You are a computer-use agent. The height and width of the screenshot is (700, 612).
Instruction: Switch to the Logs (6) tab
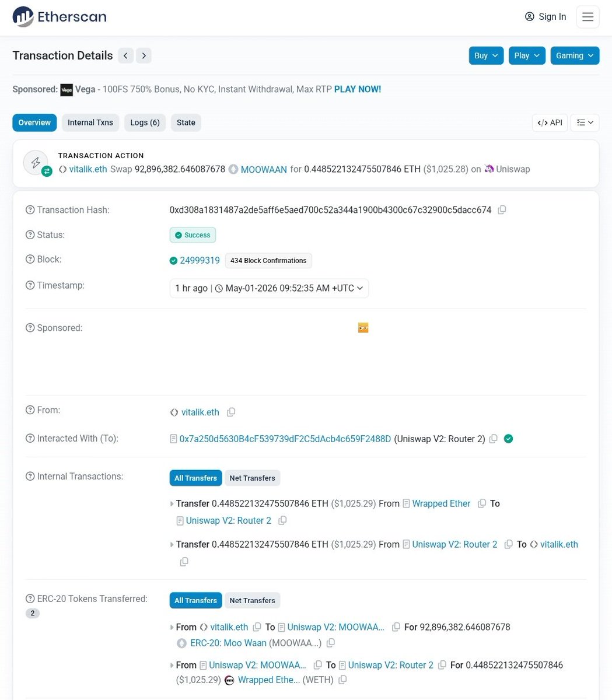[145, 123]
